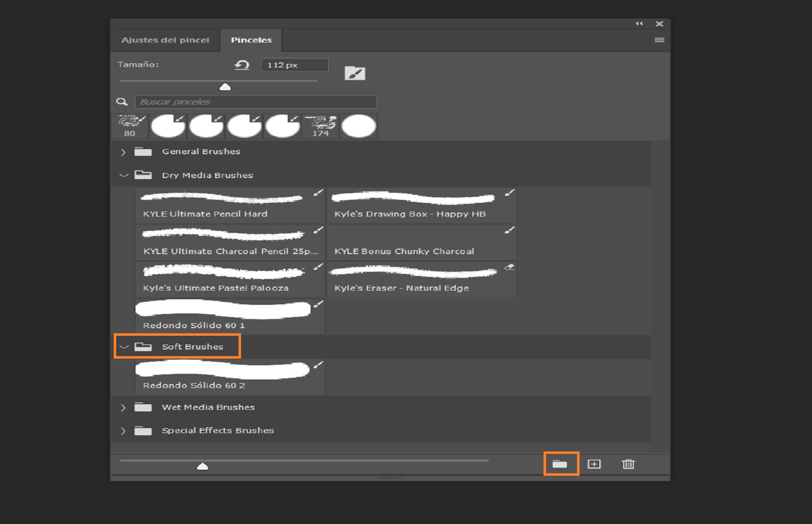Image resolution: width=812 pixels, height=524 pixels.
Task: Expand the General Brushes group
Action: click(x=123, y=151)
